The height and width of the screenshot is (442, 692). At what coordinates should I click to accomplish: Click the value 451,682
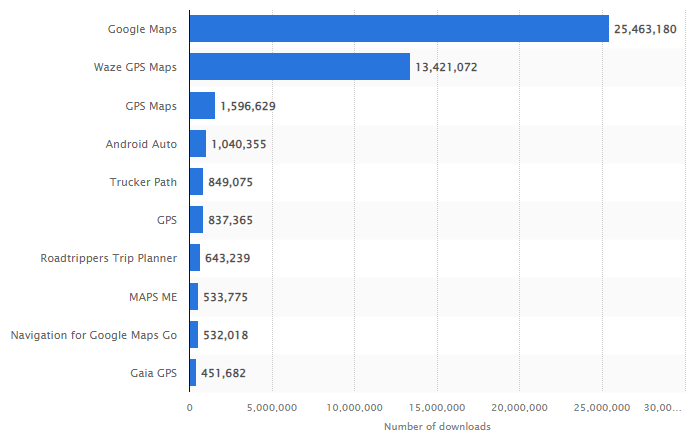(223, 373)
